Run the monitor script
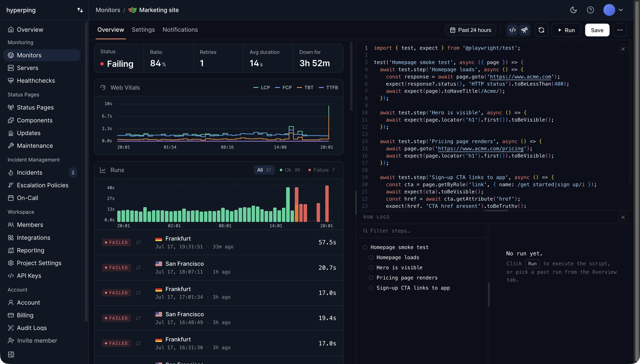Image resolution: width=640 pixels, height=364 pixels. coord(566,30)
